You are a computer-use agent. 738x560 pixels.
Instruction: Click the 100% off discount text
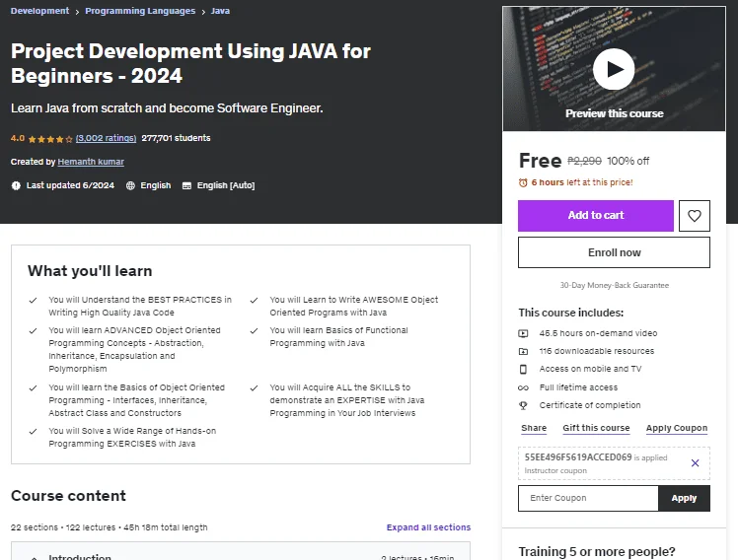tap(627, 162)
